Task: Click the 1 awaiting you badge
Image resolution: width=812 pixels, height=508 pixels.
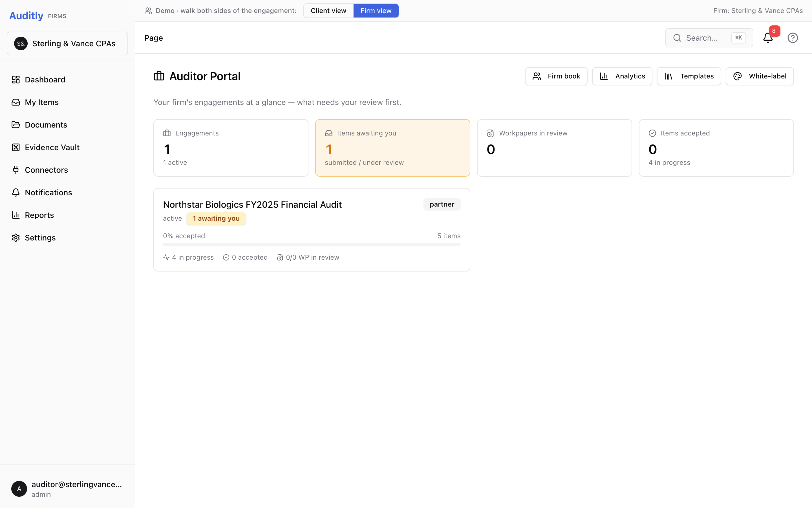Action: point(216,218)
